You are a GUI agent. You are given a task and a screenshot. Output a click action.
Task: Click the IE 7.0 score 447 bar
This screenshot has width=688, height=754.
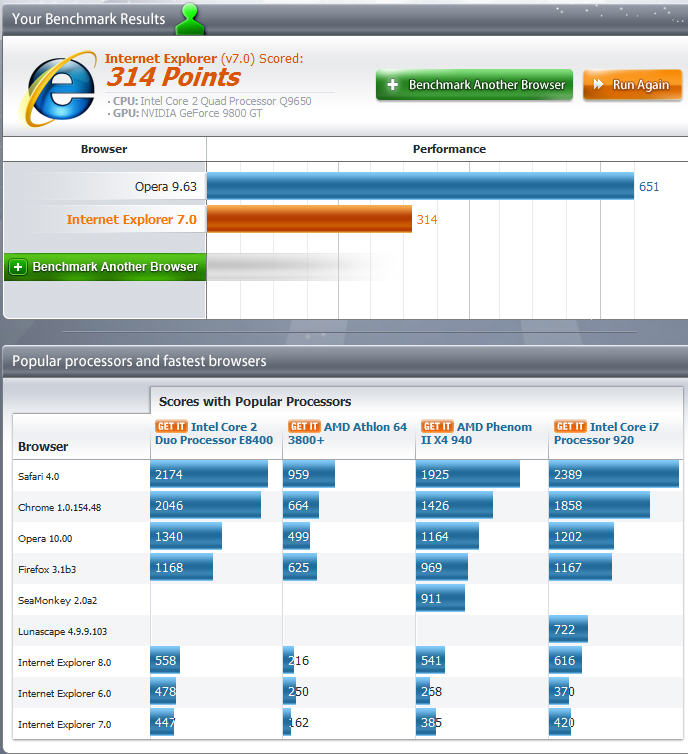(x=163, y=723)
